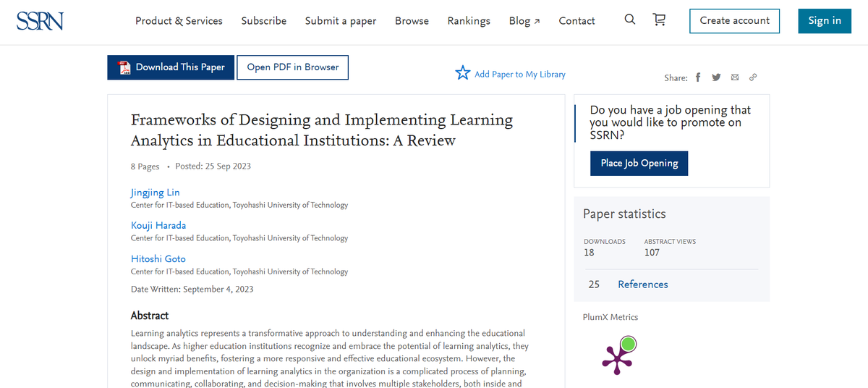
Task: Click the Paper statistics heading
Action: pos(624,214)
